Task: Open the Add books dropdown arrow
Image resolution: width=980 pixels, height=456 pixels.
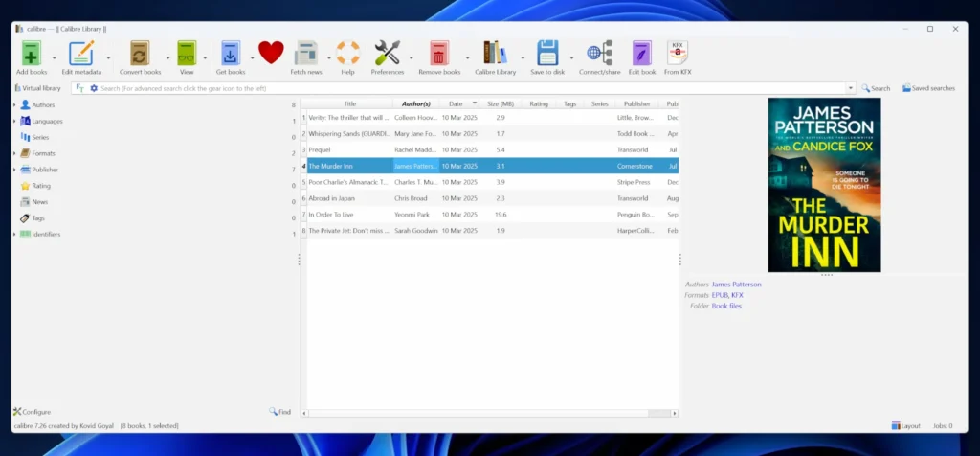Action: coord(54,57)
